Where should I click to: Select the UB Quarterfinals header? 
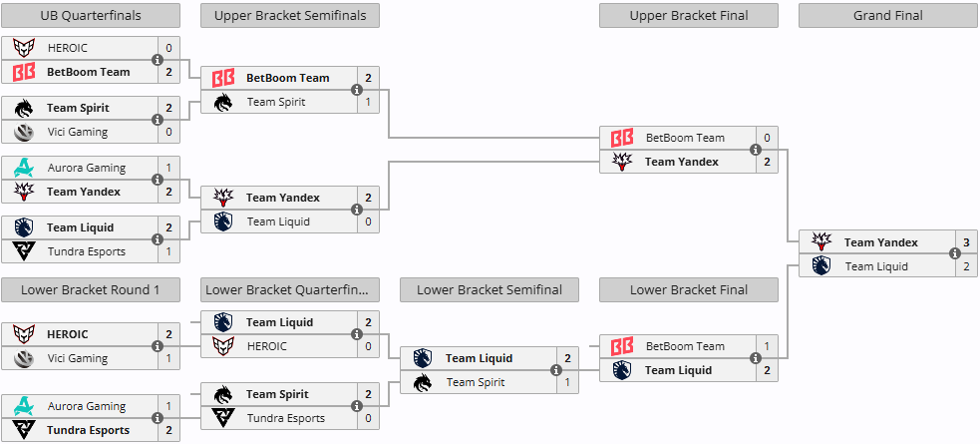tap(91, 15)
